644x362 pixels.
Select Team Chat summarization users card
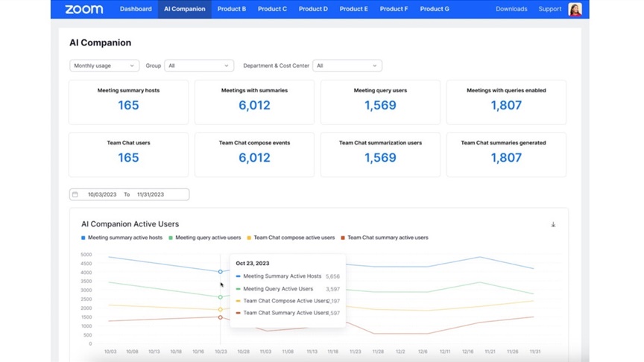coord(380,155)
